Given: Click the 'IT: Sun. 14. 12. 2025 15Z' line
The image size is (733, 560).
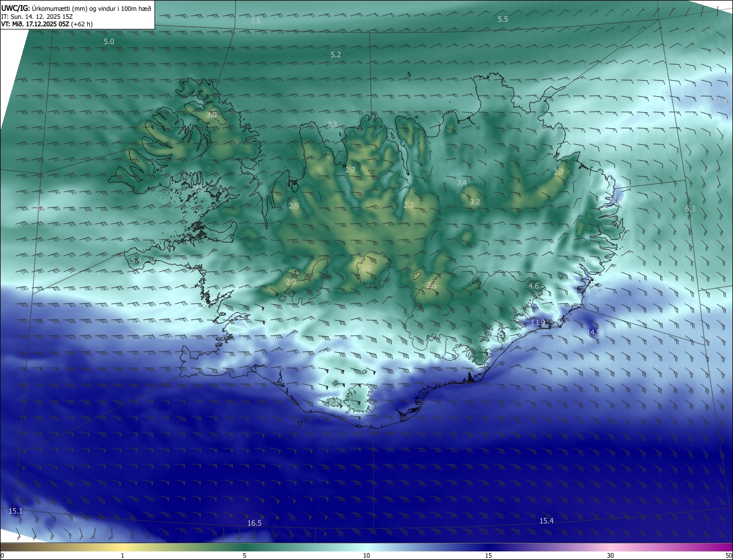Looking at the screenshot, I should click(37, 16).
